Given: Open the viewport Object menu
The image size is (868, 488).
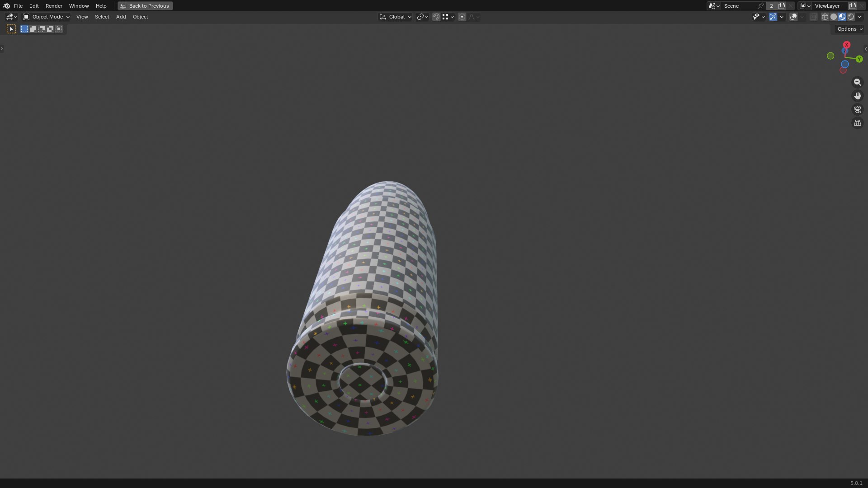Looking at the screenshot, I should click(x=140, y=17).
